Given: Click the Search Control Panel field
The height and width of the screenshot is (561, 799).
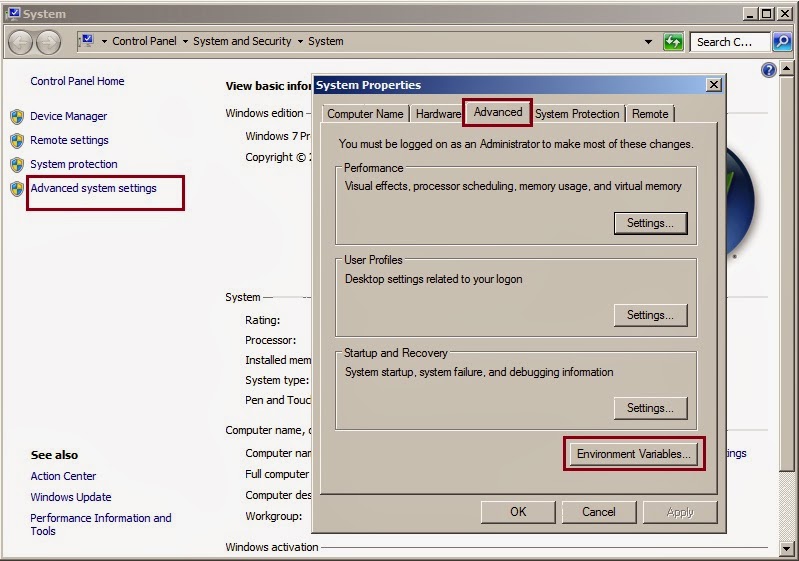Looking at the screenshot, I should 729,42.
